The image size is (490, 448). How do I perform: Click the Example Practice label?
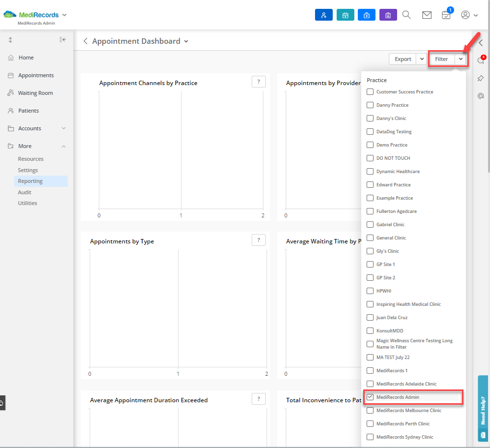[x=394, y=198]
